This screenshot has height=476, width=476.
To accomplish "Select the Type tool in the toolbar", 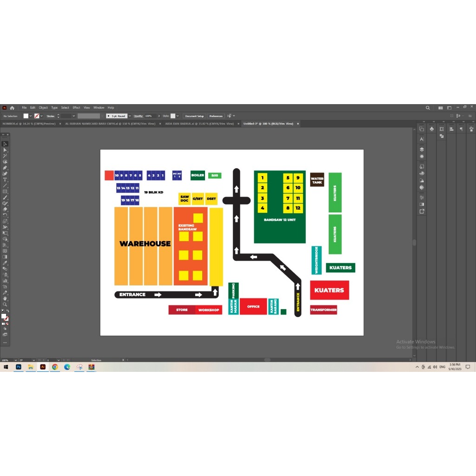I will coord(5,179).
